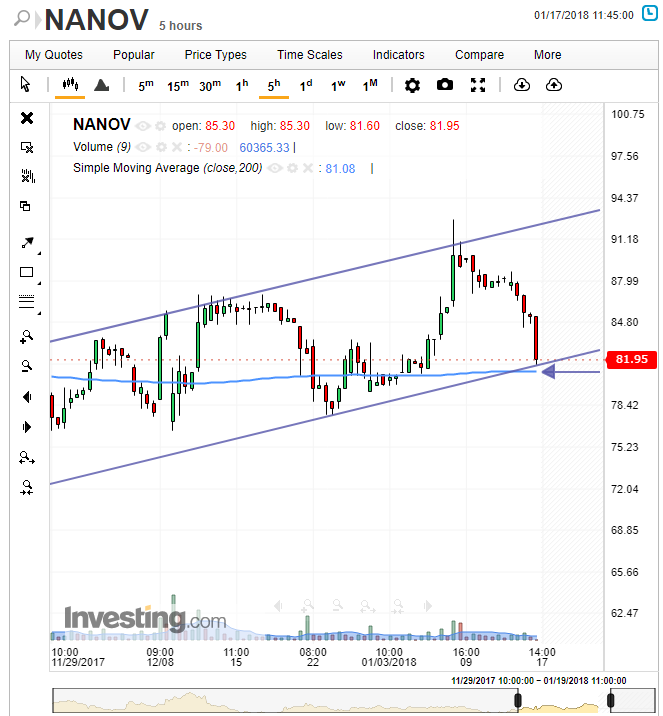The height and width of the screenshot is (716, 663).
Task: Select the trend line arrow drawing tool
Action: (x=27, y=243)
